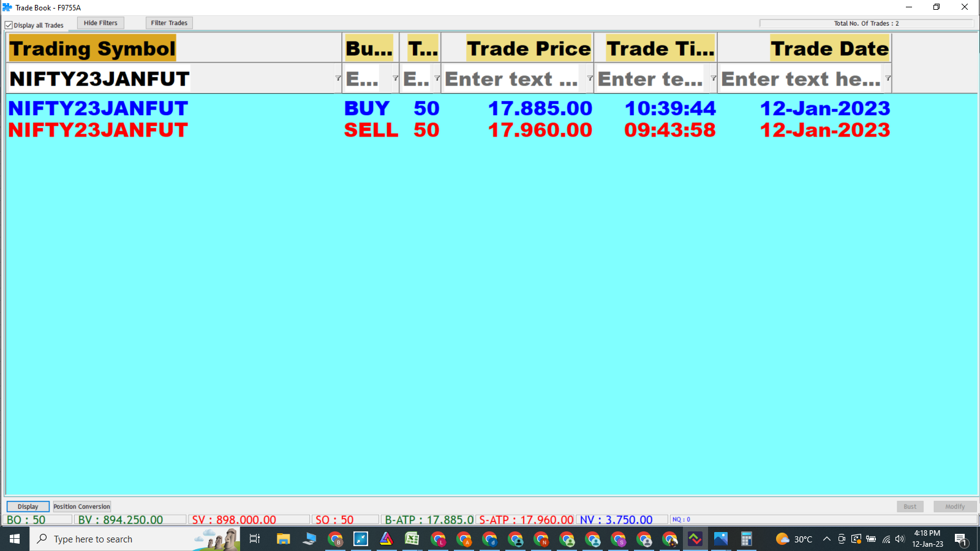
Task: Open the Photos taskbar icon
Action: 721,539
